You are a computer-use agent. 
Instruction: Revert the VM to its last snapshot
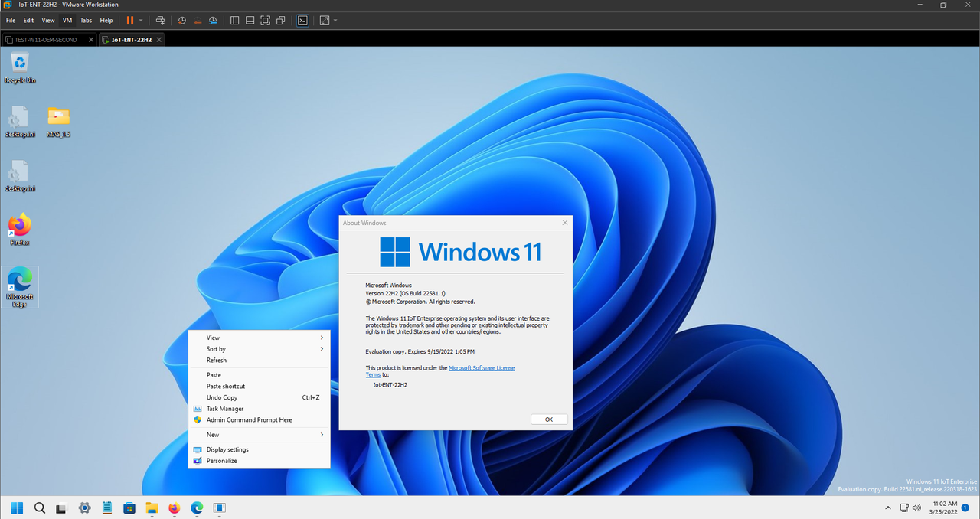pyautogui.click(x=198, y=21)
